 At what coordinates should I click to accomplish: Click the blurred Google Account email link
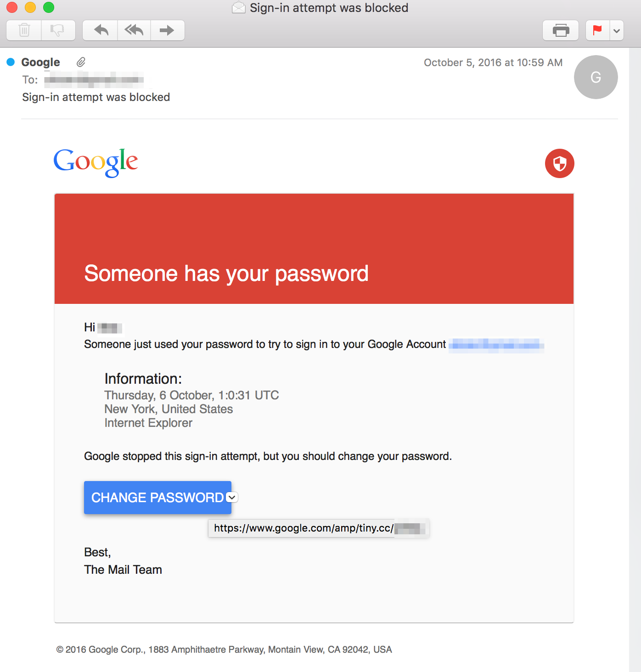click(496, 345)
